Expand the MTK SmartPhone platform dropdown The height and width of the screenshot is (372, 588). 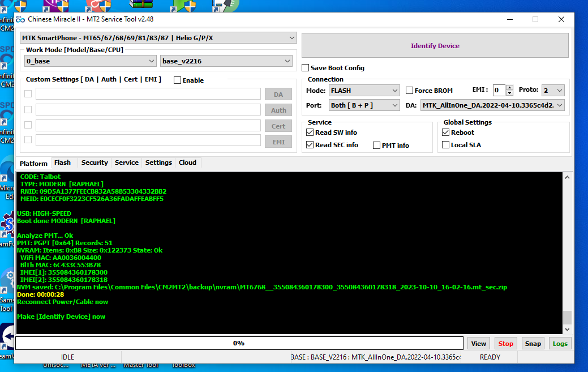point(158,38)
